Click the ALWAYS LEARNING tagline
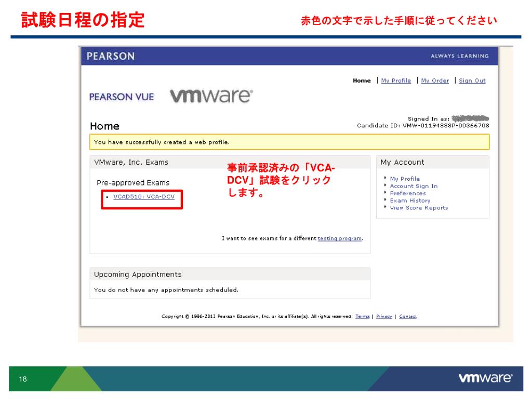 pyautogui.click(x=460, y=56)
